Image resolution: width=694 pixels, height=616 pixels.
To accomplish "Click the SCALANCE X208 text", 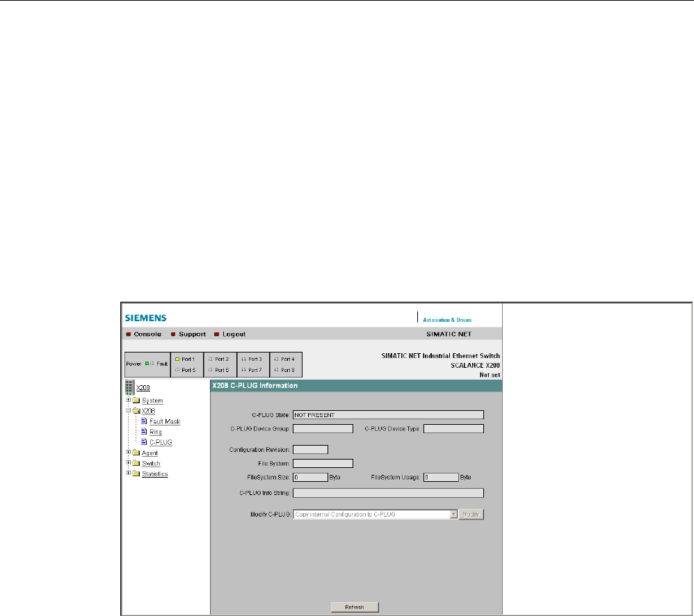I will [476, 366].
